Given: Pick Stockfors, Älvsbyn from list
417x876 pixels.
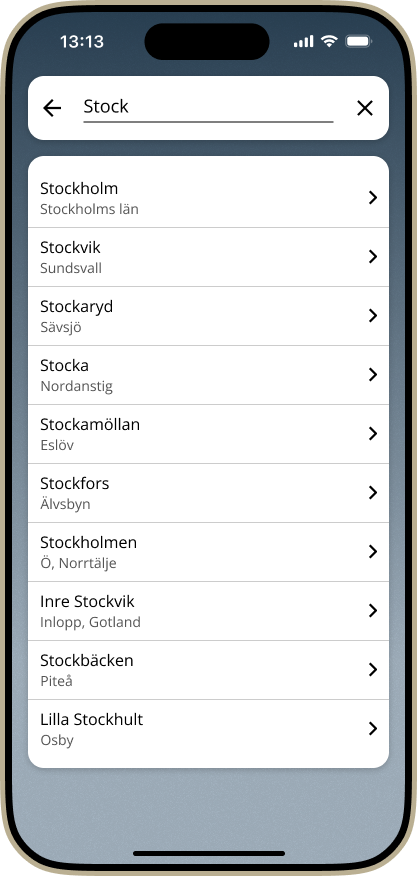Looking at the screenshot, I should tap(208, 493).
